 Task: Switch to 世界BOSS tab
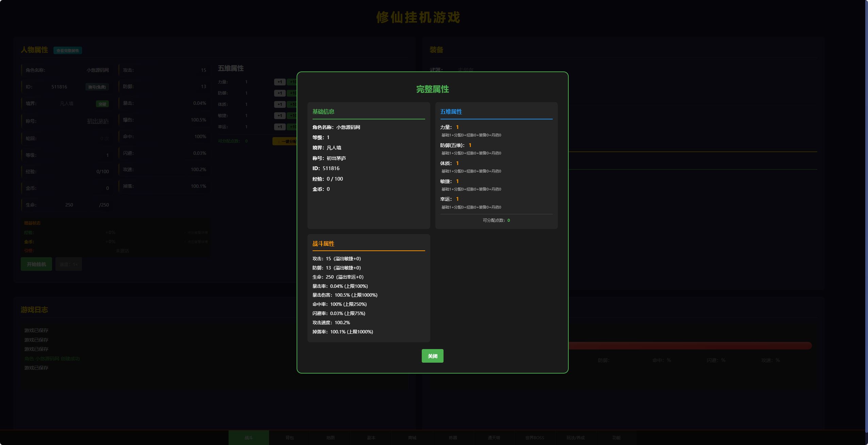click(534, 438)
